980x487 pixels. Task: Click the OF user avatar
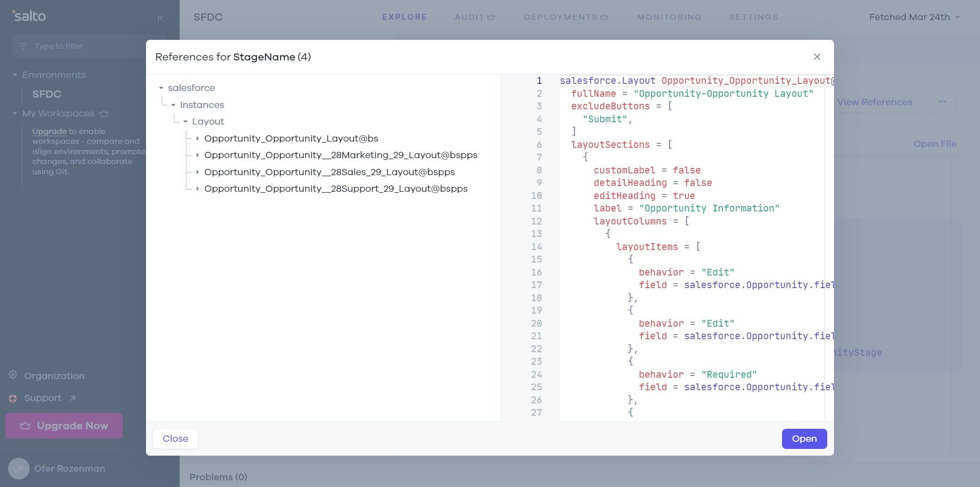18,469
